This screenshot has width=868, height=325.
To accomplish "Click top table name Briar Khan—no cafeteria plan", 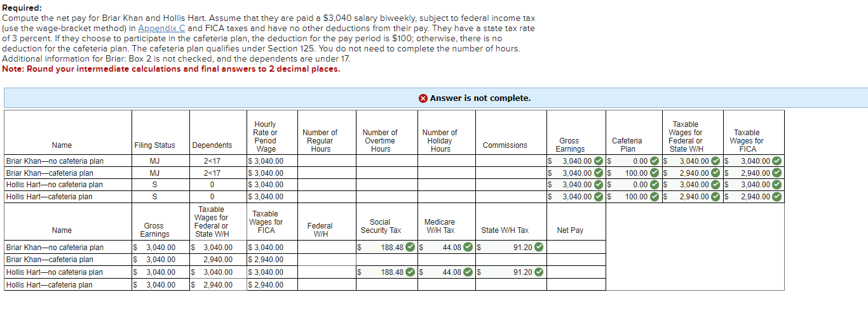I will (x=55, y=161).
